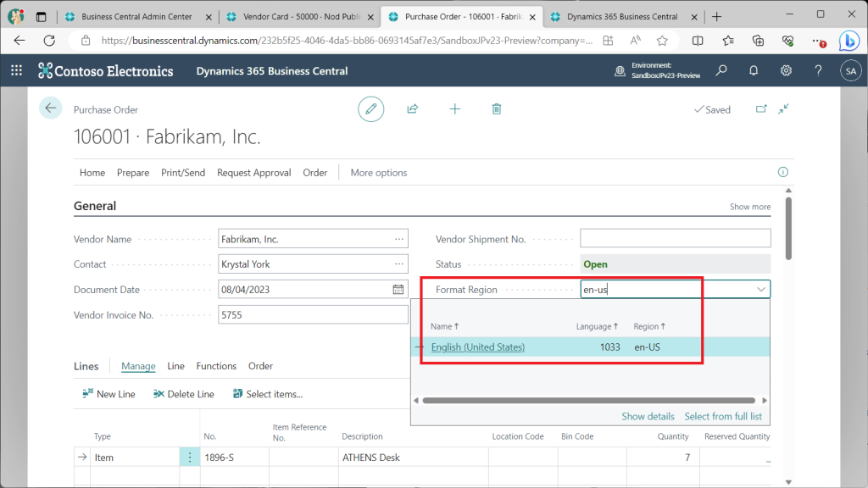Screen dimensions: 868x488
Task: Go back using the page back arrow
Action: coord(50,108)
